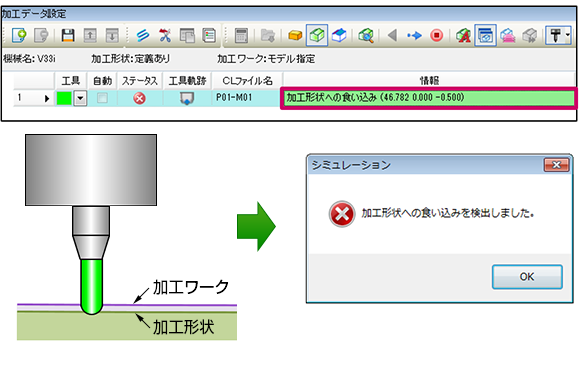Open the tool holder dropdown icon
Screen dimensions: 580x369
tap(558, 35)
